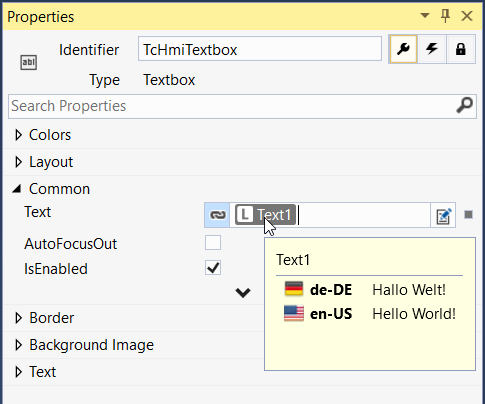Click the 'Textbox' type value
The image size is (485, 404).
click(169, 80)
